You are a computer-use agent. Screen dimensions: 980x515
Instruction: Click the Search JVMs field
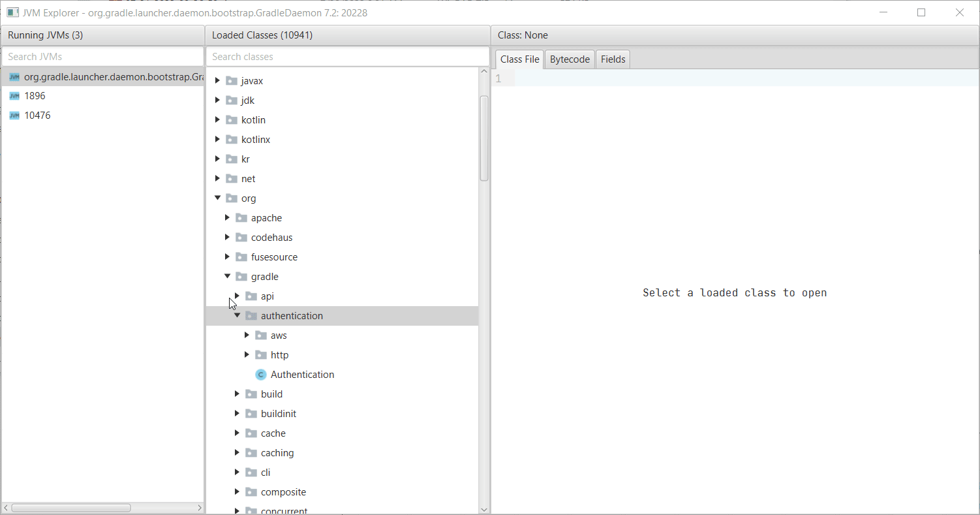[x=102, y=57]
